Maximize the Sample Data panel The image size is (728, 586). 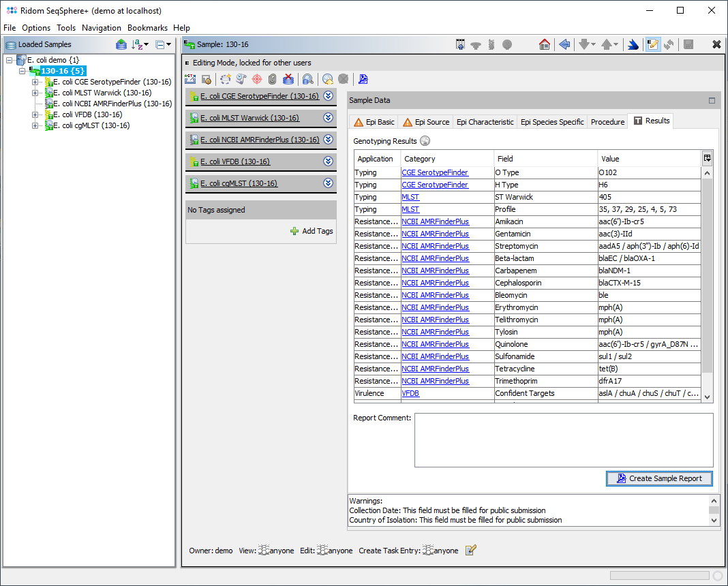pyautogui.click(x=712, y=100)
